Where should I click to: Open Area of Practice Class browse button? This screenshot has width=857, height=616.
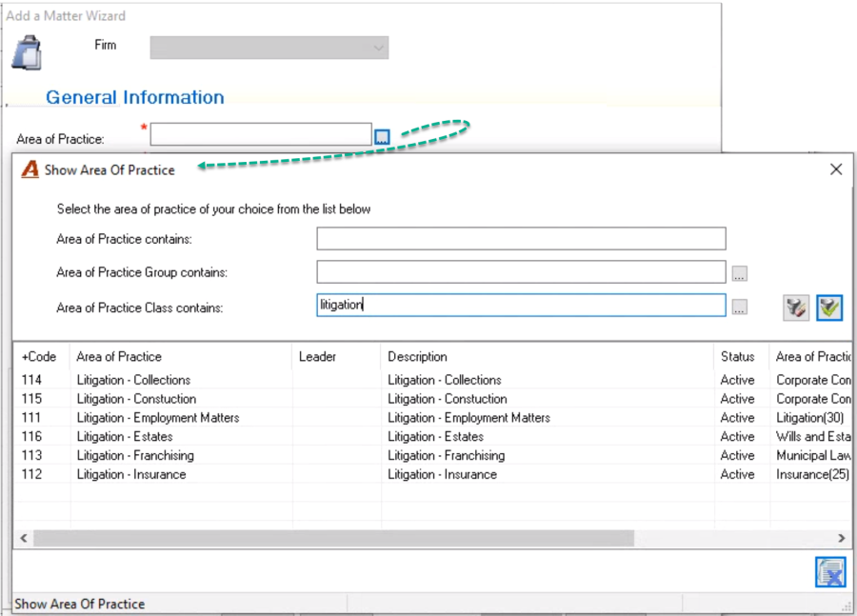click(x=740, y=308)
